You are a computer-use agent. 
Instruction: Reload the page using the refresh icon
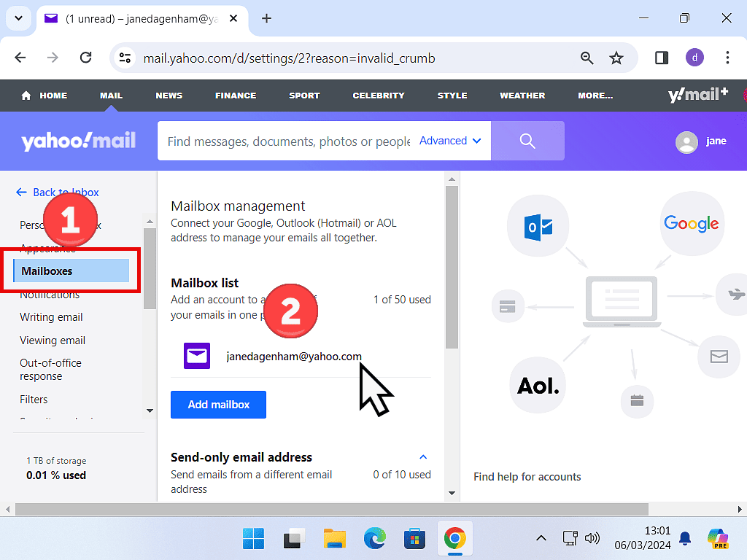[x=85, y=58]
